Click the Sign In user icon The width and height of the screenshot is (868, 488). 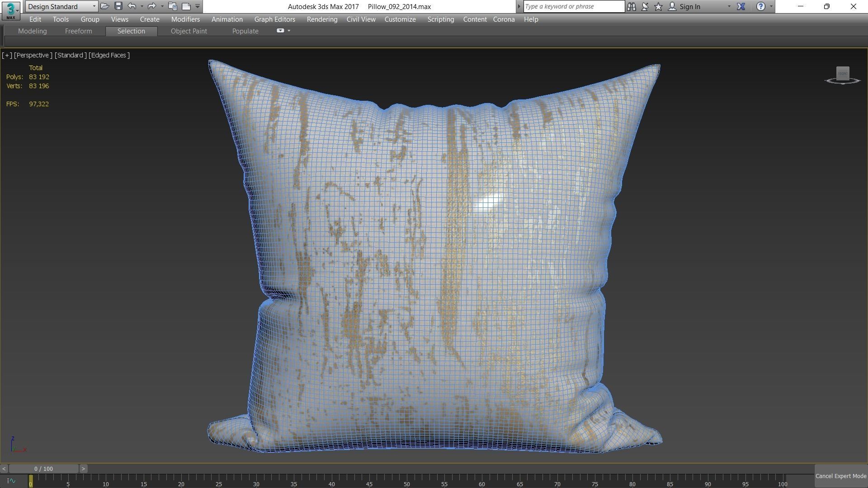point(672,6)
